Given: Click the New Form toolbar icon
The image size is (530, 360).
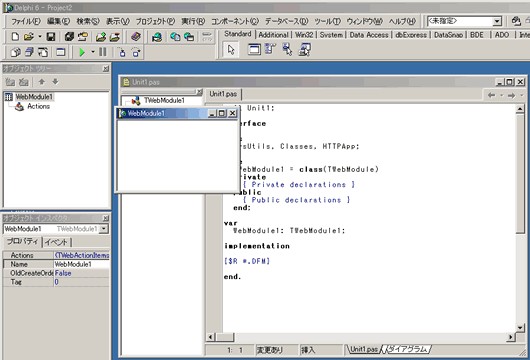Looking at the screenshot, I should click(x=61, y=52).
